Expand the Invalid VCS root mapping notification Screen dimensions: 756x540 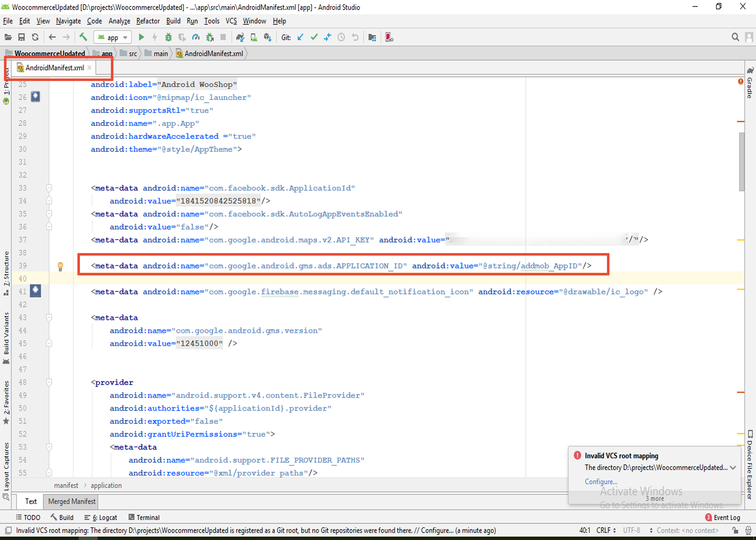(733, 468)
